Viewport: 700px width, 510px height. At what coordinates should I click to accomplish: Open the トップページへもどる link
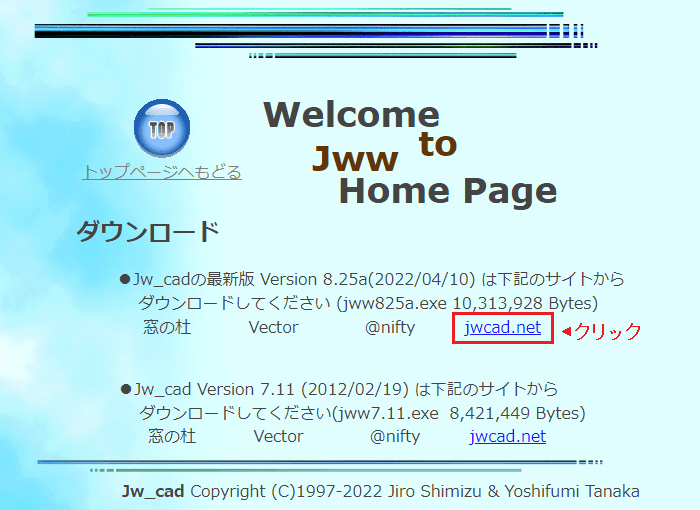click(162, 172)
